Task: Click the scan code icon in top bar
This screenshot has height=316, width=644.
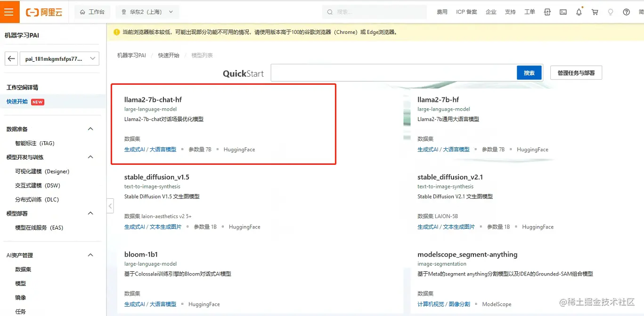Action: pos(547,12)
